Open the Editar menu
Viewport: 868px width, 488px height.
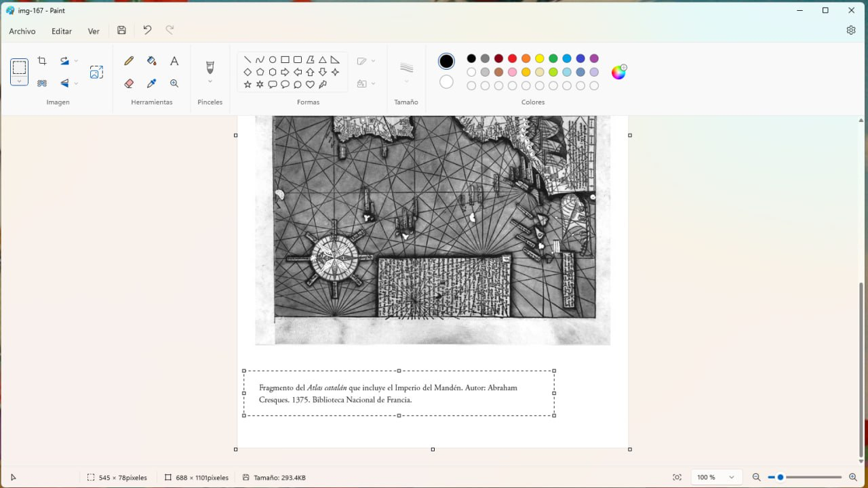pos(62,31)
